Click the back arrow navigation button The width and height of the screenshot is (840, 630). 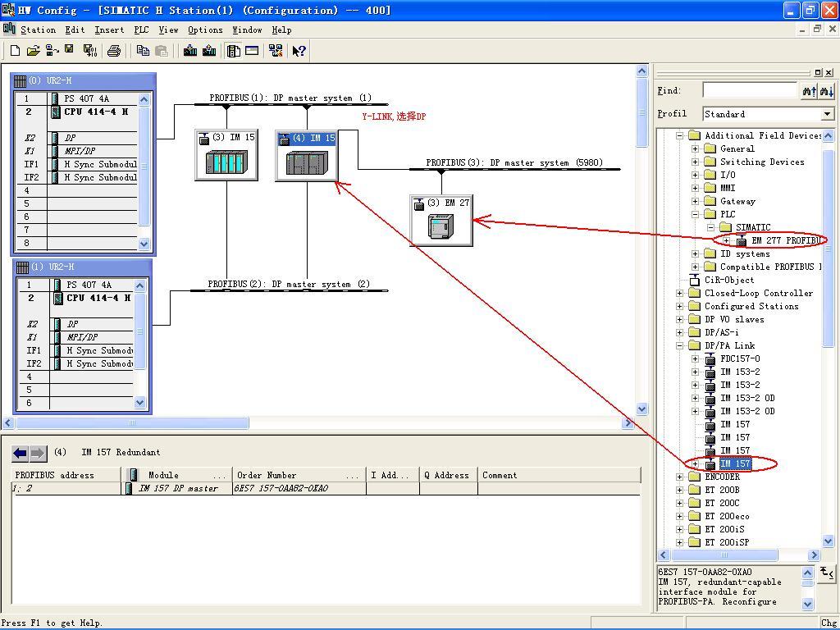pyautogui.click(x=21, y=453)
